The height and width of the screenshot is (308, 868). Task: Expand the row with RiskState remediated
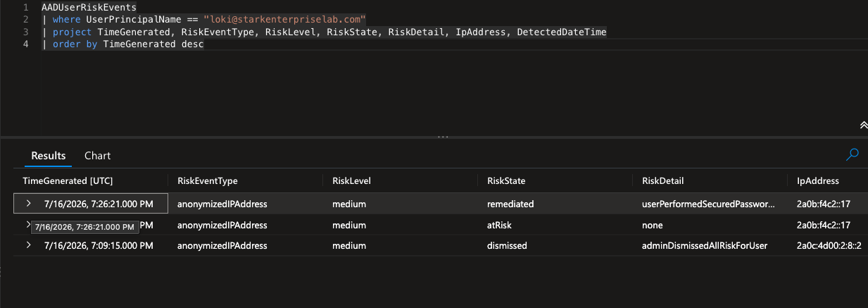coord(29,204)
